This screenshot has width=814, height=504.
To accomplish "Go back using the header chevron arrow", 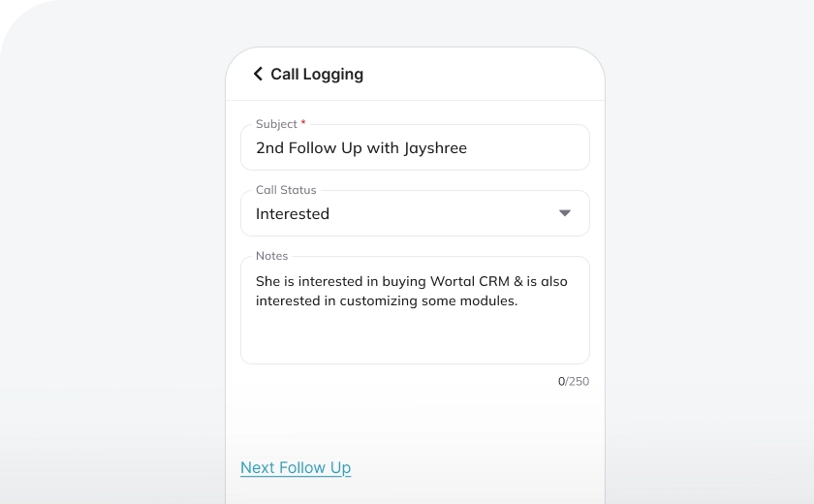I will [258, 74].
